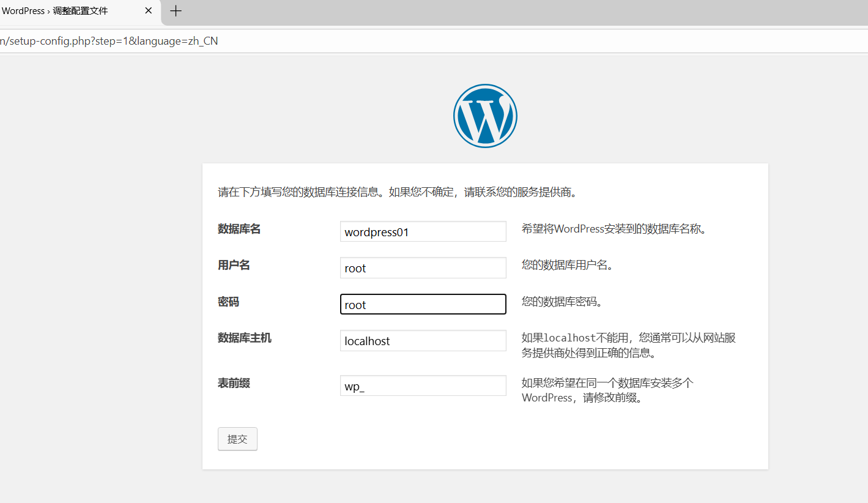Click the 用户名 field containing root
The width and height of the screenshot is (868, 503).
pyautogui.click(x=423, y=267)
